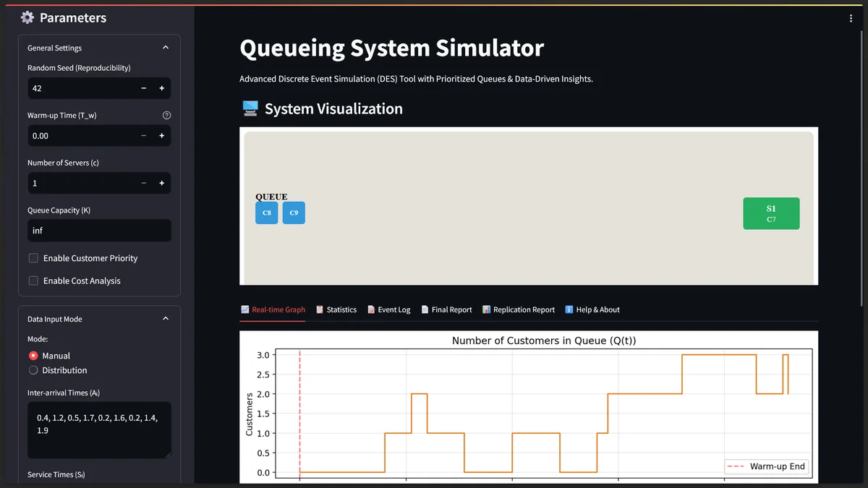Select the Manual mode radio button
The image size is (868, 488).
click(33, 356)
